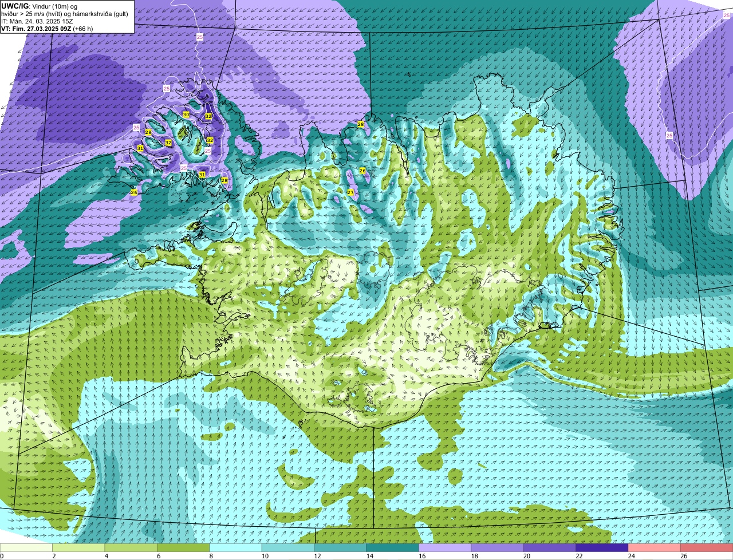
Task: Click the legend scale value 2
Action: (54, 556)
